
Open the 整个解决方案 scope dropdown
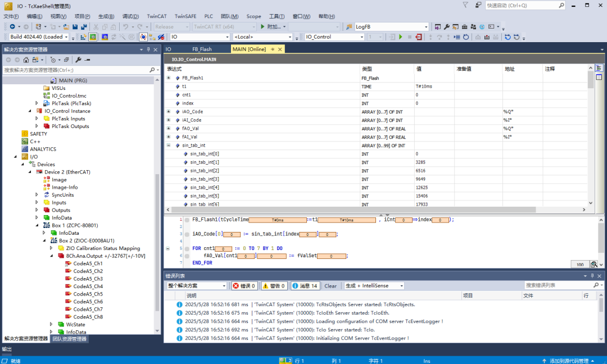coord(224,286)
